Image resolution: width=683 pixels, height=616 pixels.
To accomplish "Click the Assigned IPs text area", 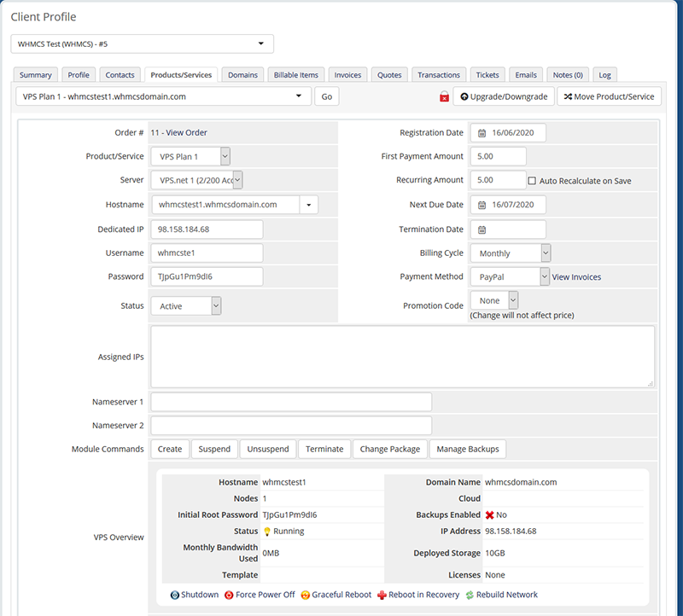I will coord(402,357).
